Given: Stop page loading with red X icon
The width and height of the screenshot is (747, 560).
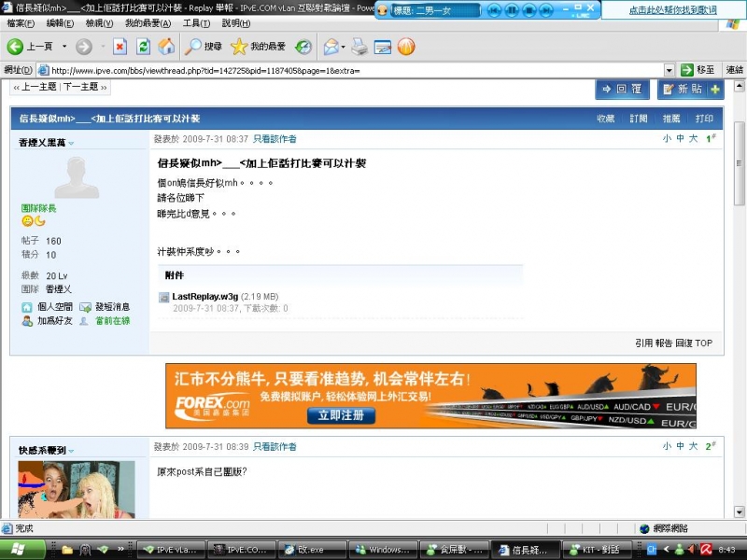Looking at the screenshot, I should (120, 48).
